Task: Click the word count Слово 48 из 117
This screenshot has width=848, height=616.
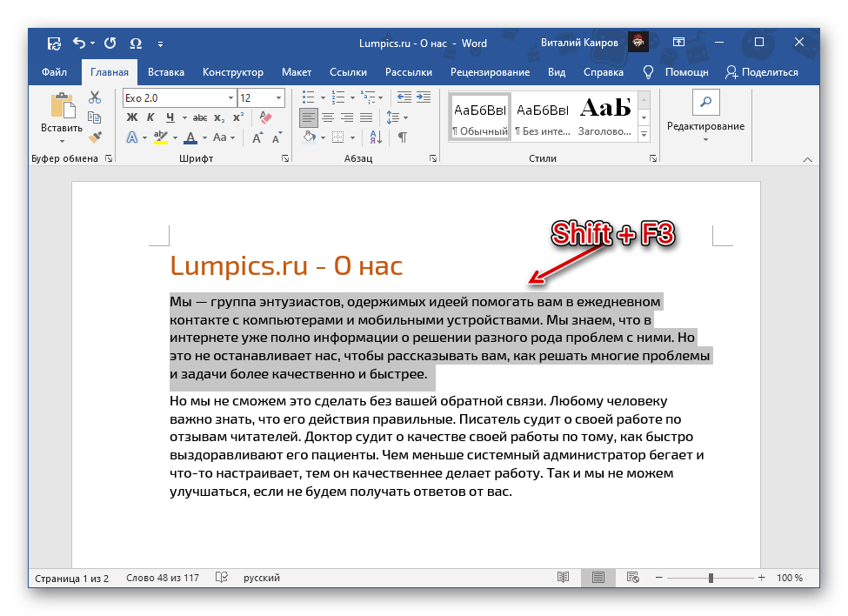Action: tap(163, 578)
